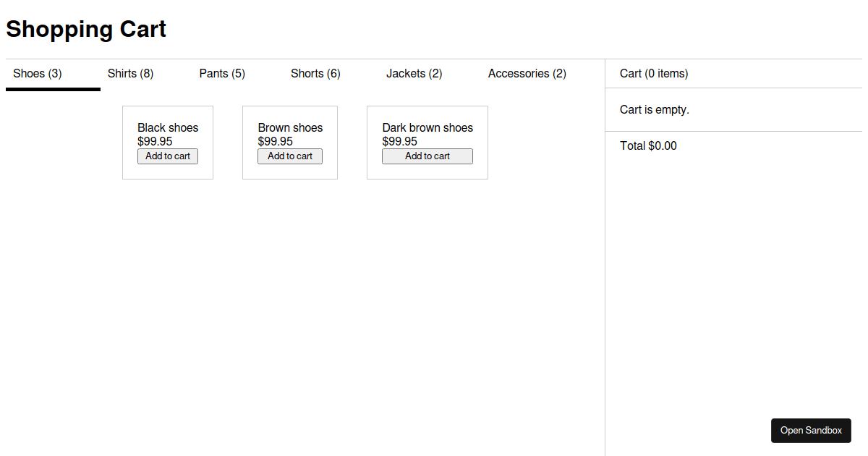868x456 pixels.
Task: Select the Dark brown shoes title
Action: click(x=427, y=128)
